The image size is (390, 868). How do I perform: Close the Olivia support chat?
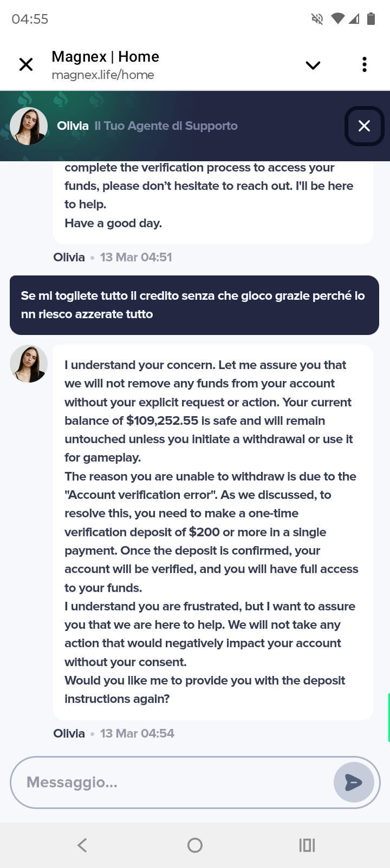click(x=365, y=126)
